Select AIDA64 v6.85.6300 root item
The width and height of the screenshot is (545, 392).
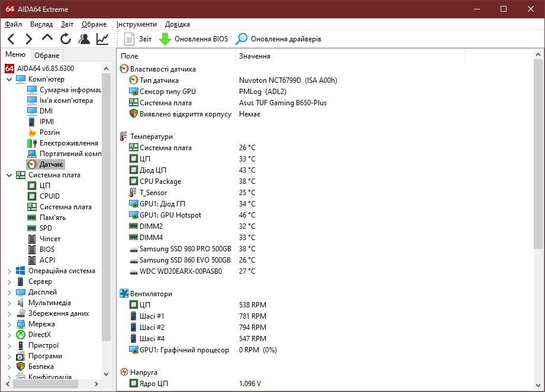point(40,69)
